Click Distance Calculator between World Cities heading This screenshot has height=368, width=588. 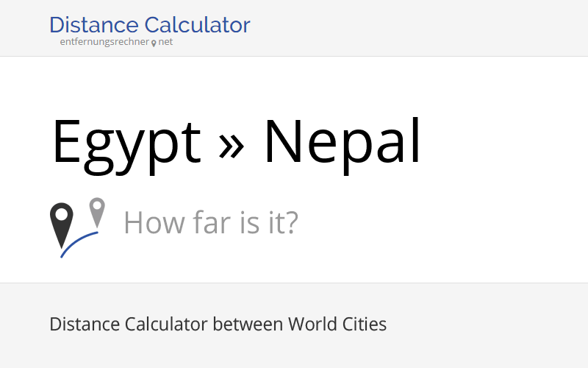[218, 324]
